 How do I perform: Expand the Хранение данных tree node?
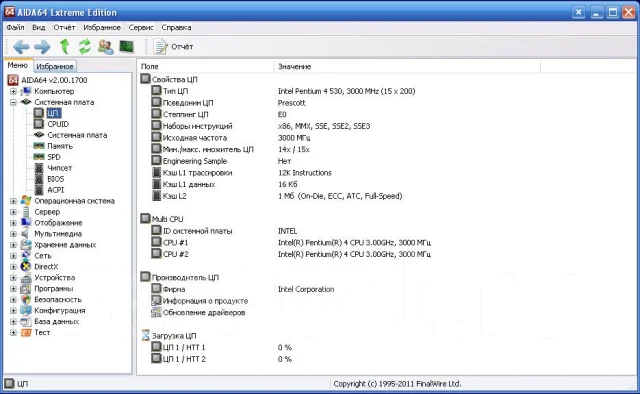[13, 245]
